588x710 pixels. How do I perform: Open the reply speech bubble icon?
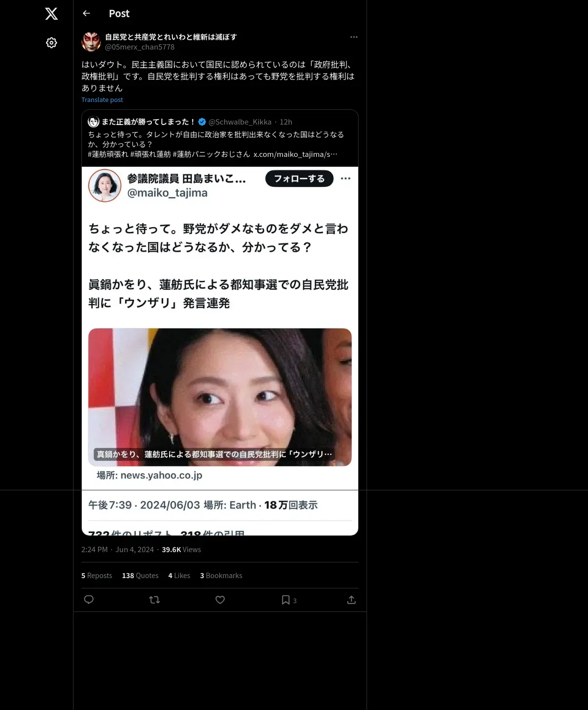89,600
